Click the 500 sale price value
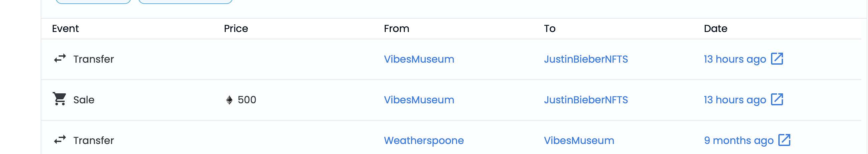Viewport: 868px width, 154px height. 247,100
